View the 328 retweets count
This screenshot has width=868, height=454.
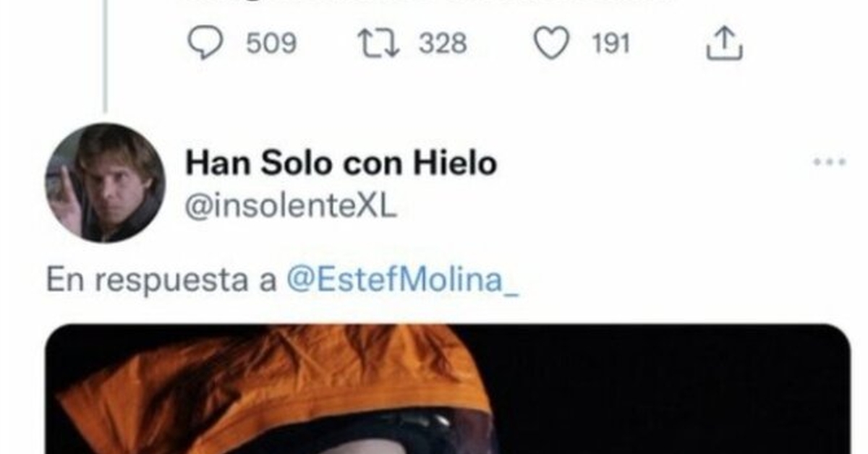(x=443, y=44)
